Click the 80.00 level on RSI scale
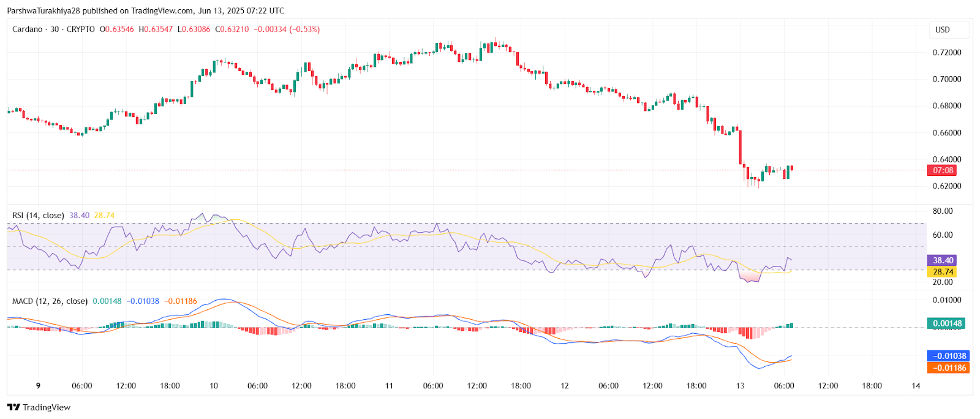The width and height of the screenshot is (980, 419). tap(943, 211)
